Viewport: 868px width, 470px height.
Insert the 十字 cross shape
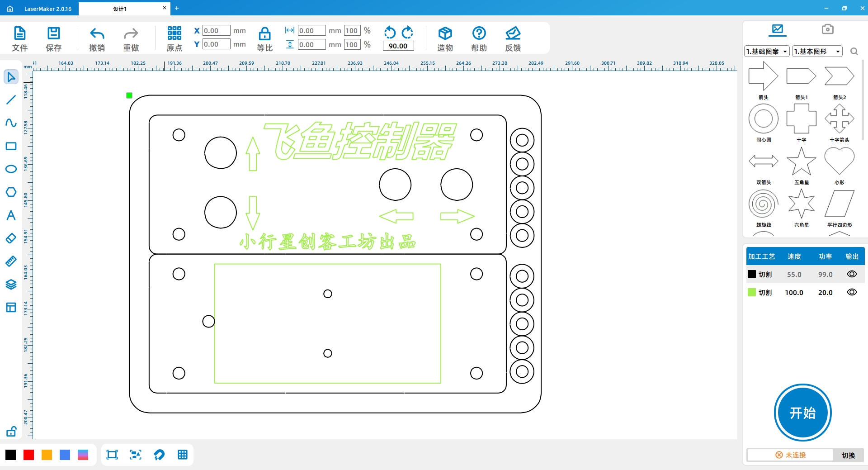point(802,119)
